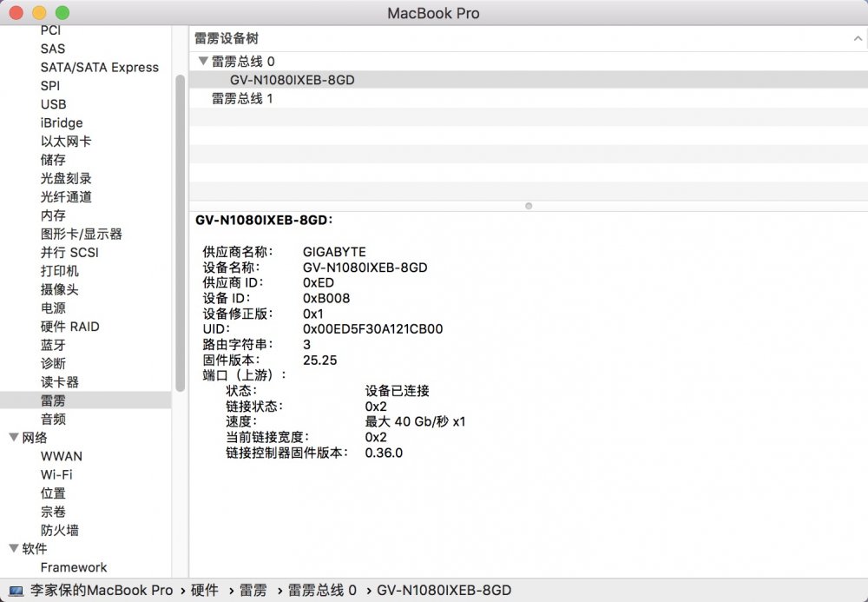Click 雷雳 in the path bar
The image size is (868, 602).
tap(253, 591)
